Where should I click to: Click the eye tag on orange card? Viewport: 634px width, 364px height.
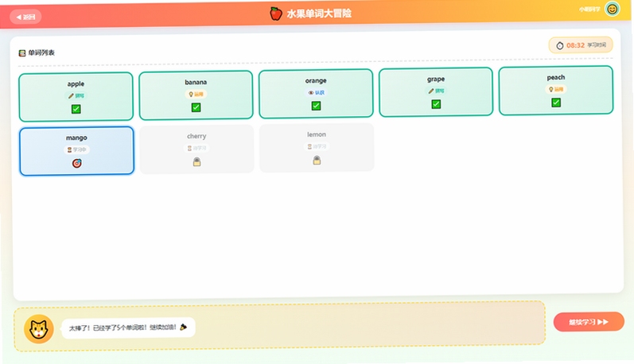pos(316,92)
